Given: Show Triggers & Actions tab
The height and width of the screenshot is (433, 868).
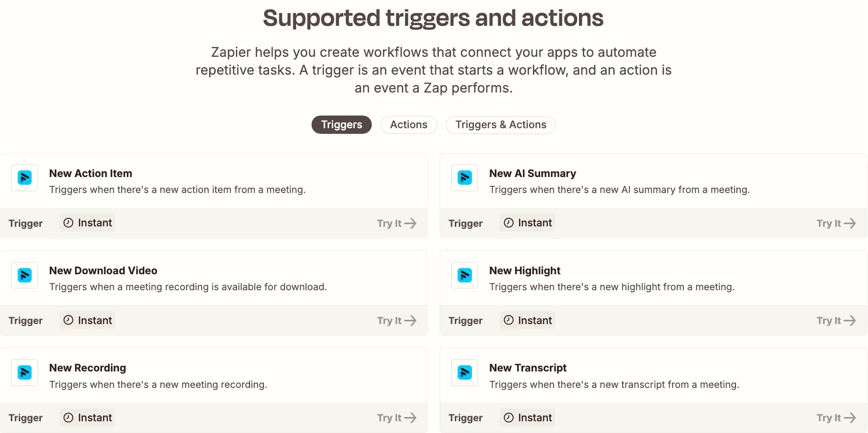Looking at the screenshot, I should click(x=500, y=124).
